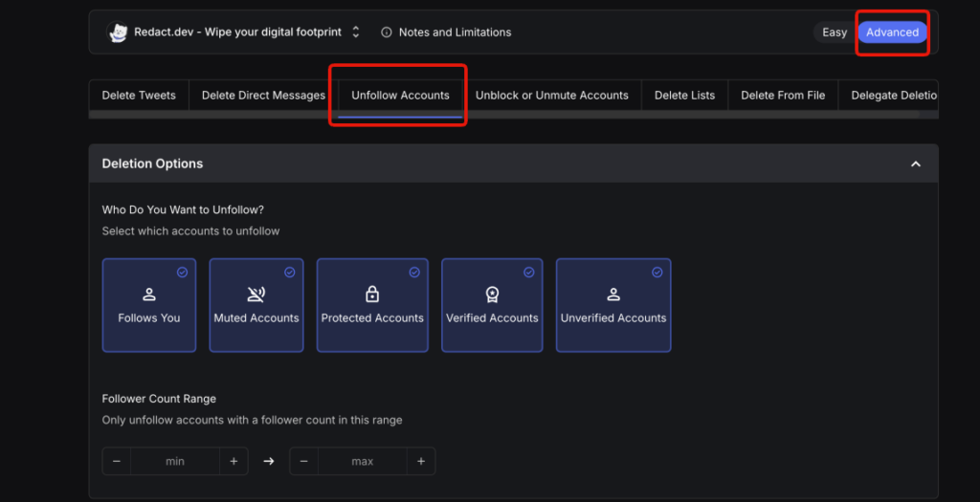Viewport: 980px width, 502px height.
Task: Click the Deletion Options header text
Action: point(152,164)
